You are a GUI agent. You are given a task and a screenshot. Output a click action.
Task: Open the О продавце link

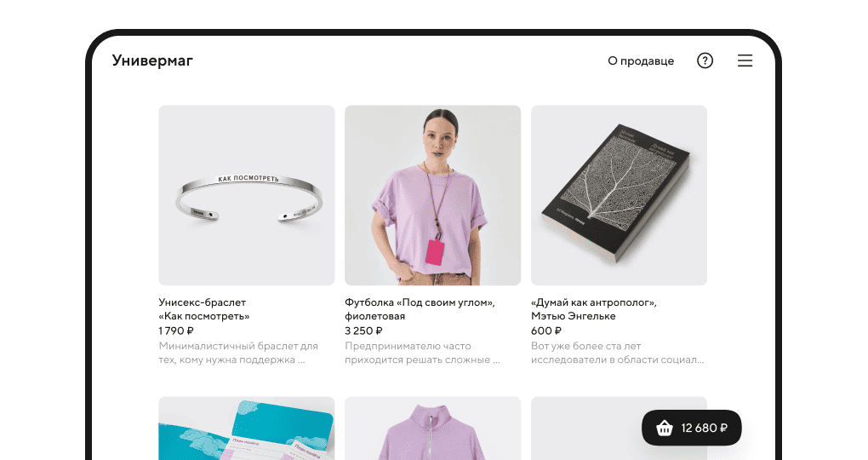click(x=641, y=61)
